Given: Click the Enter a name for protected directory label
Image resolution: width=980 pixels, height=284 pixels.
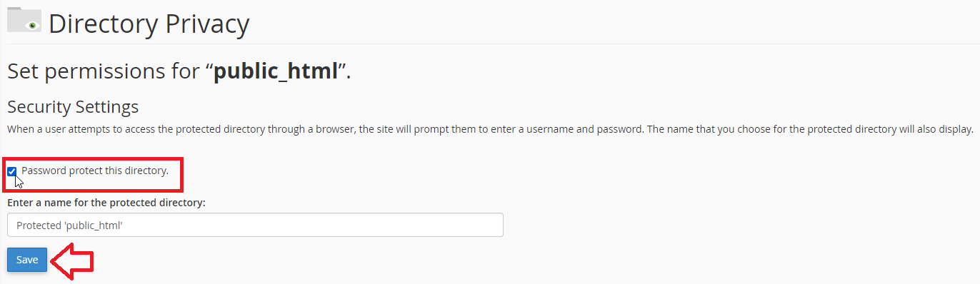Looking at the screenshot, I should coord(106,203).
